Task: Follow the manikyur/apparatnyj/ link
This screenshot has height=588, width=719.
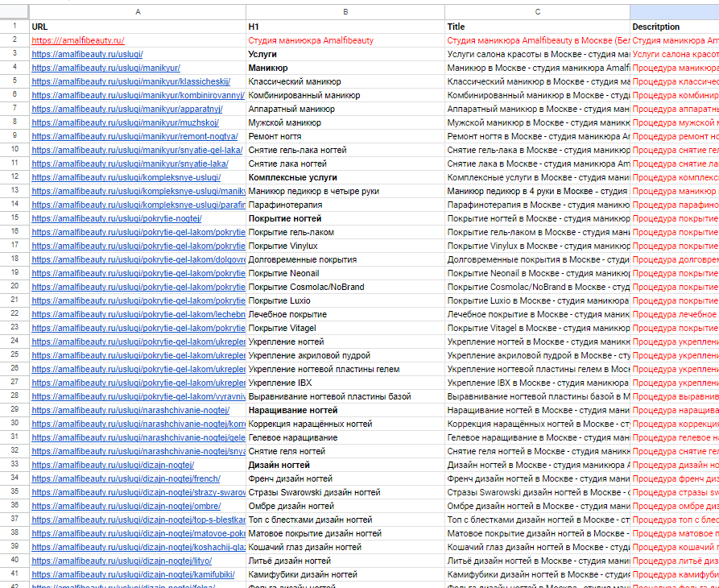Action: click(x=127, y=110)
